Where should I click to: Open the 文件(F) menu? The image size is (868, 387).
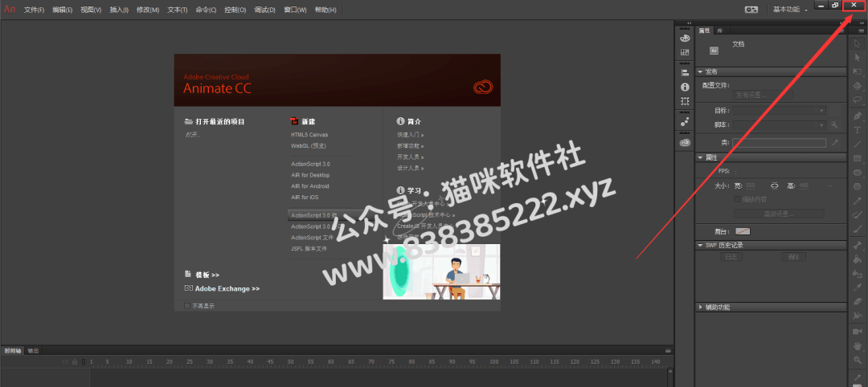tap(35, 10)
